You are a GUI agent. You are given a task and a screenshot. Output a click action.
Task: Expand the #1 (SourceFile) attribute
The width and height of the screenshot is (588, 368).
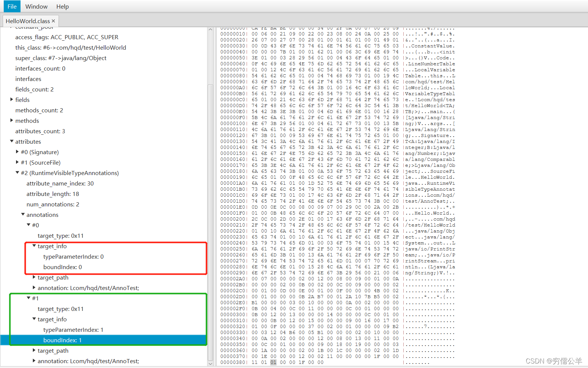[x=17, y=162]
